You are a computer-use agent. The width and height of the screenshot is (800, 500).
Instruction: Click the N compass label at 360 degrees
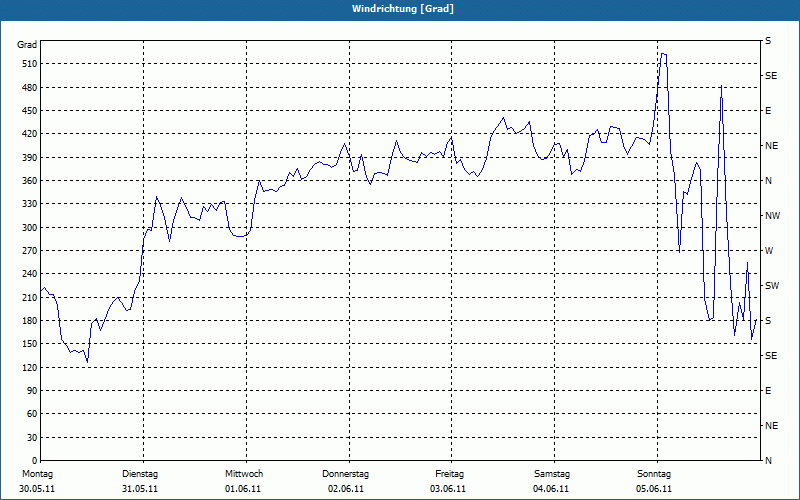pos(768,181)
